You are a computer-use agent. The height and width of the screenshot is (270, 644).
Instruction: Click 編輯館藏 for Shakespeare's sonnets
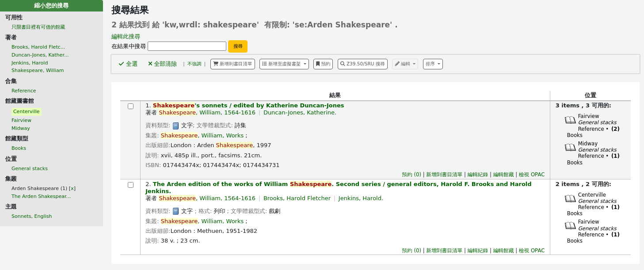tap(503, 175)
